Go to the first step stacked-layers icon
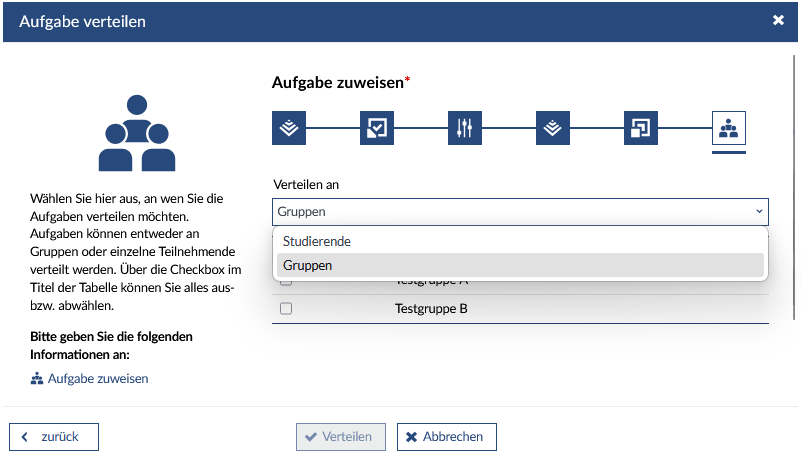This screenshot has height=470, width=801. coord(288,128)
